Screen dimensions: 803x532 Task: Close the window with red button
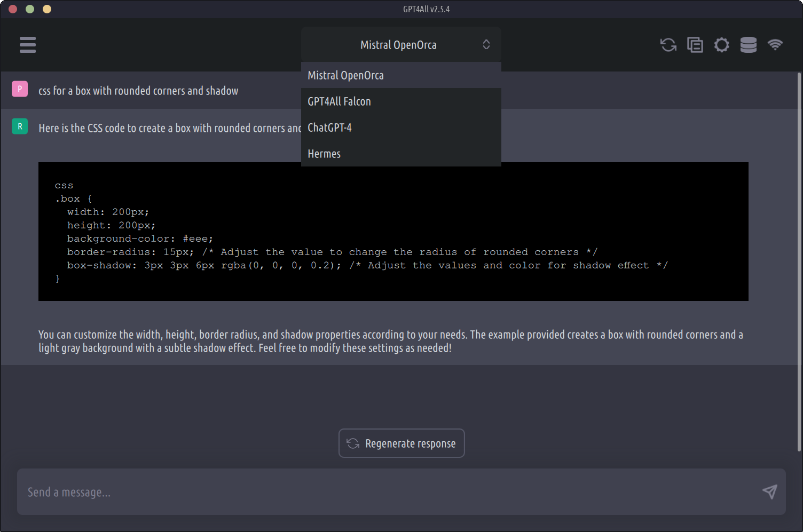(13, 9)
